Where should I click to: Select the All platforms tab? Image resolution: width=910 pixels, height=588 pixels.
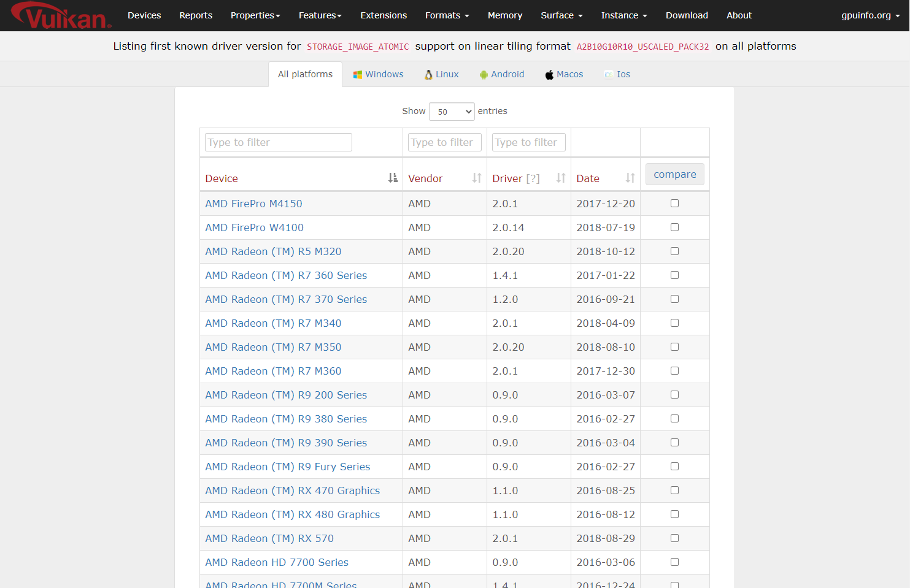pyautogui.click(x=306, y=74)
